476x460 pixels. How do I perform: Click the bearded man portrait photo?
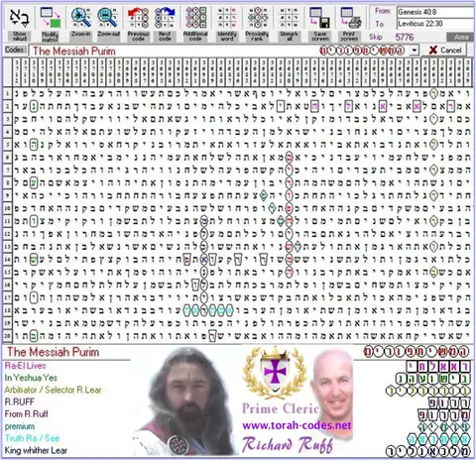pos(186,401)
